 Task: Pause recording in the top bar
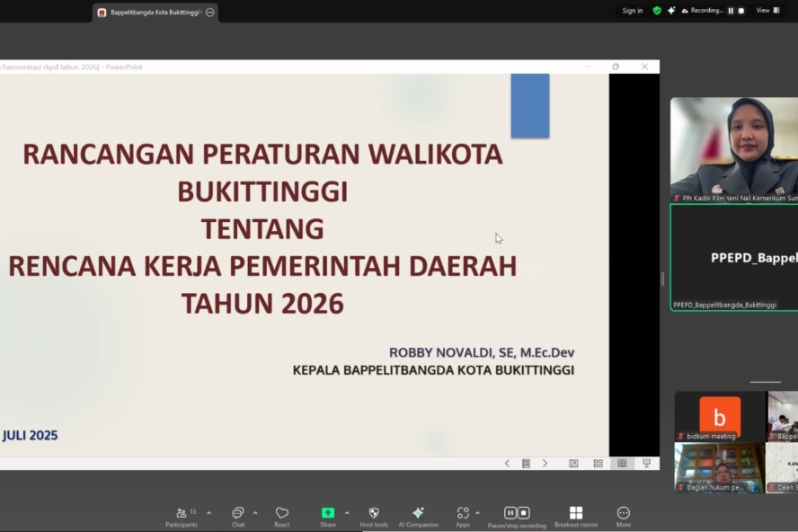[x=731, y=11]
